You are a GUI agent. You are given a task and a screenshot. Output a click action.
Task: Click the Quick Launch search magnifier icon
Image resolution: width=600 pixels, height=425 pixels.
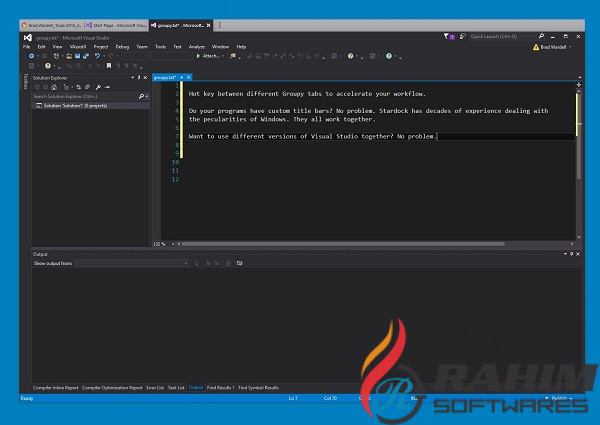click(x=541, y=36)
